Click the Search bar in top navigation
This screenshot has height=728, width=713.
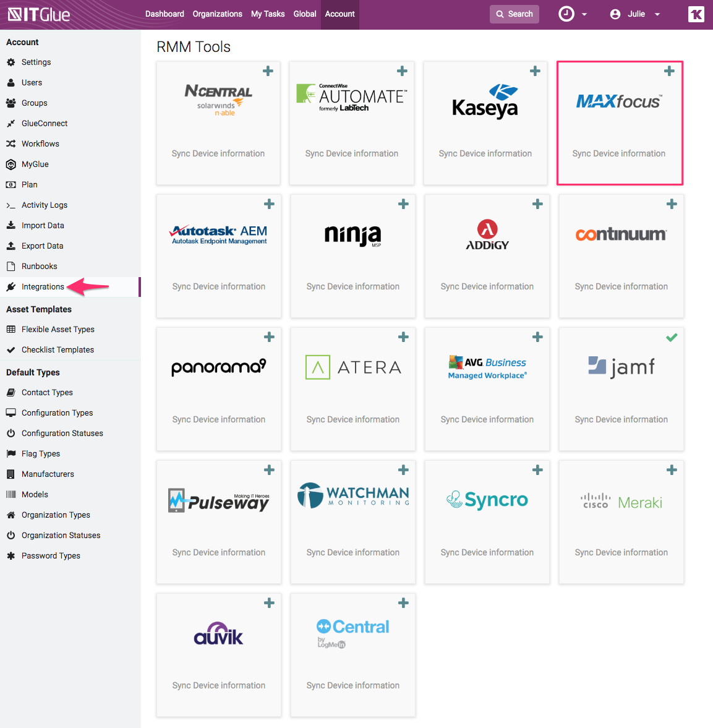coord(514,13)
